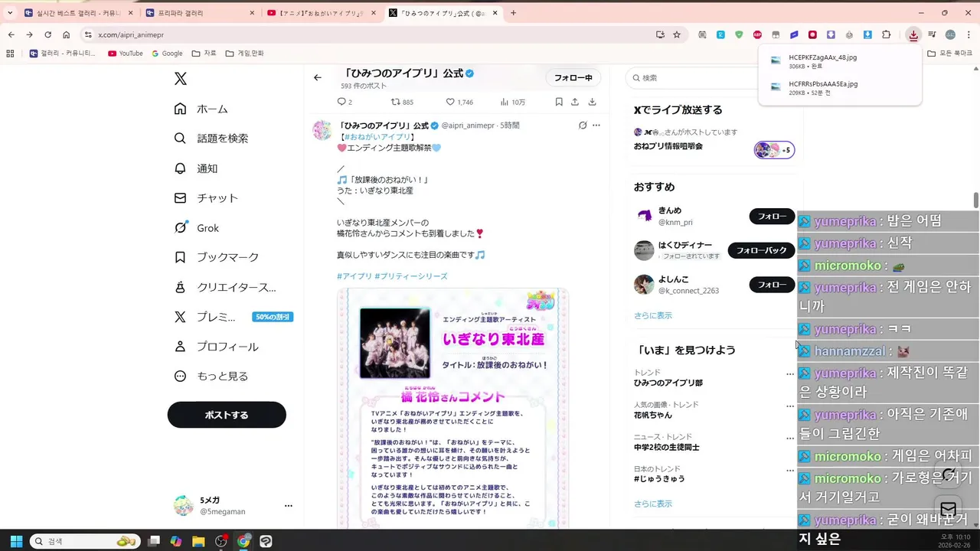The width and height of the screenshot is (980, 551).
Task: Open プレミ… premium sidebar item
Action: pos(234,317)
